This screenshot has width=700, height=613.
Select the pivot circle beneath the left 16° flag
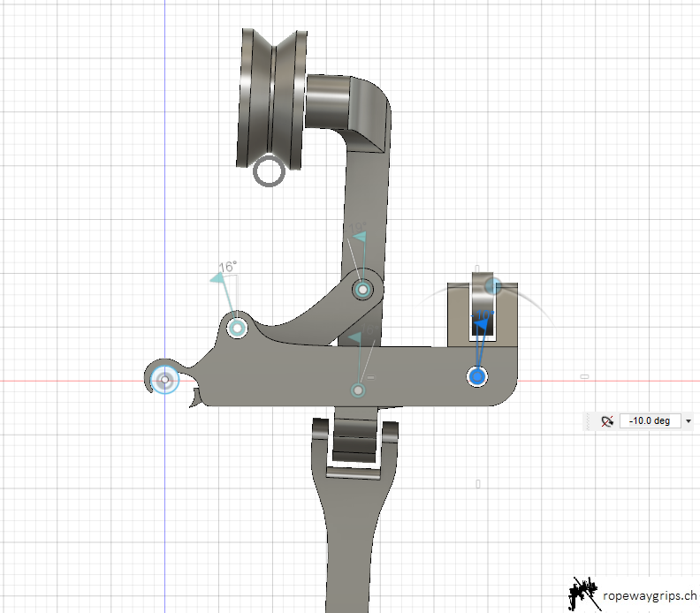237,329
